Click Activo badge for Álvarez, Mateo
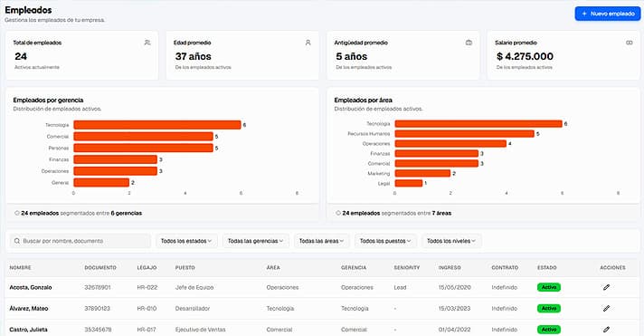 [549, 309]
